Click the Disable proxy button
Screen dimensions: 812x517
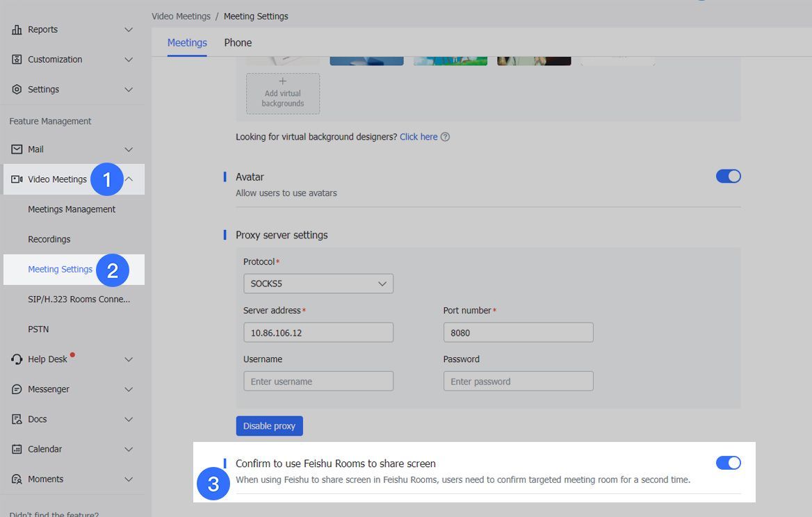269,425
